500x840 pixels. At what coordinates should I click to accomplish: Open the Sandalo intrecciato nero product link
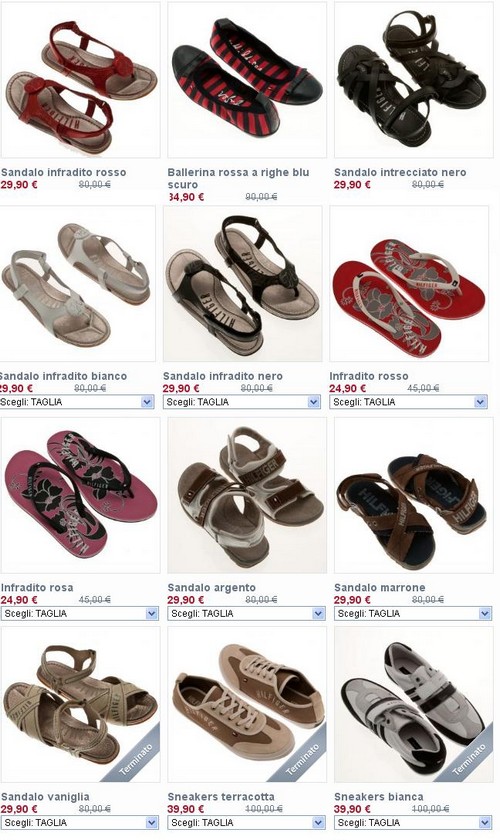[400, 172]
